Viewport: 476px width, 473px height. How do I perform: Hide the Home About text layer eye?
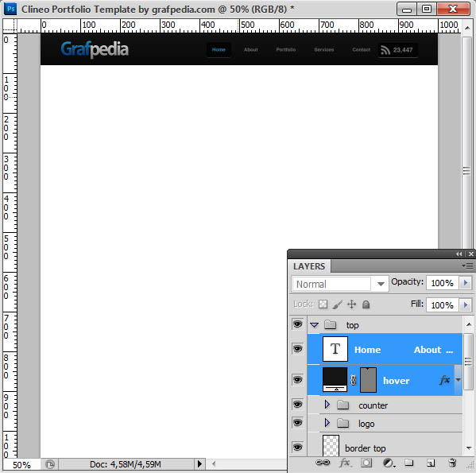(x=297, y=348)
